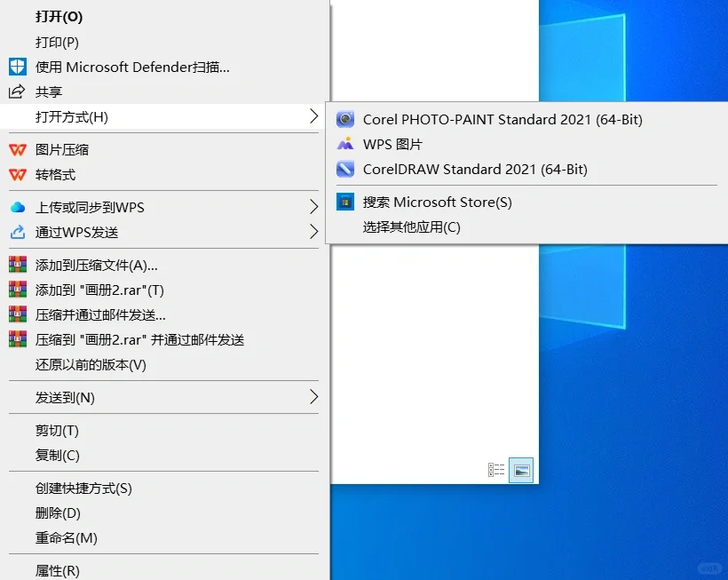Expand the 发送到(N) submenu arrow
This screenshot has width=728, height=580.
[x=314, y=396]
